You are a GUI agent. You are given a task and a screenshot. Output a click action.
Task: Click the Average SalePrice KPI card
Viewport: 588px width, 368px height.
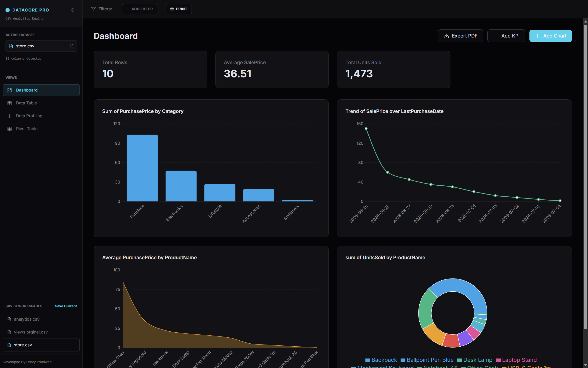pyautogui.click(x=272, y=69)
